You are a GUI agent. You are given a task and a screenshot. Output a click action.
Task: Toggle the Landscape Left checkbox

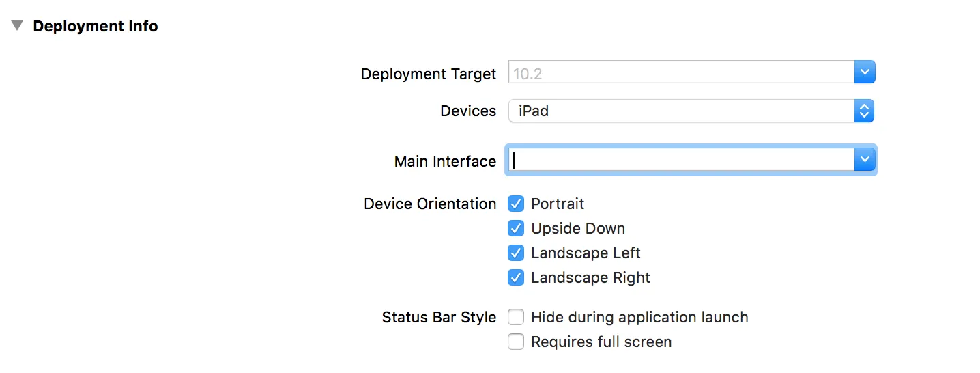click(516, 253)
